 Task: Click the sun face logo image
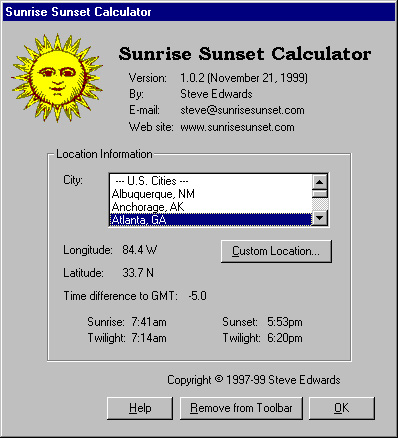tap(57, 77)
